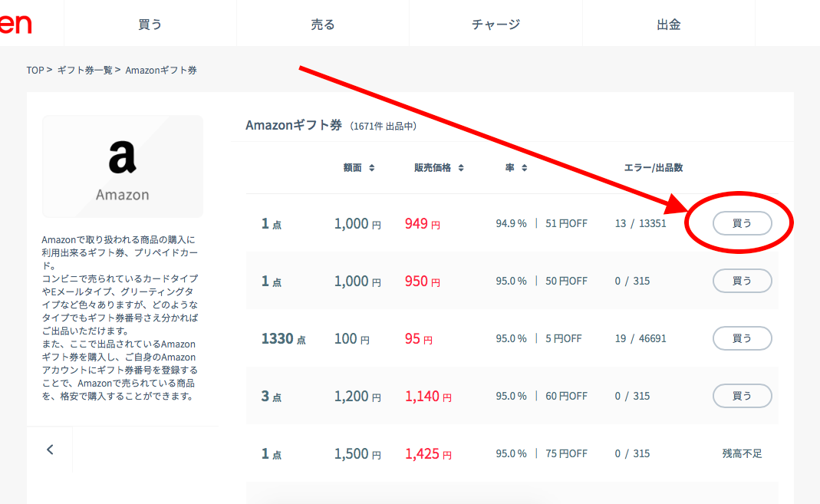Select the 1,425 円 price

click(x=428, y=454)
